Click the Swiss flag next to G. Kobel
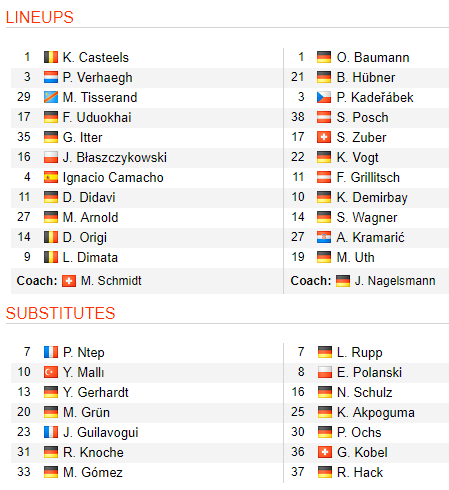The width and height of the screenshot is (449, 490). click(x=325, y=452)
